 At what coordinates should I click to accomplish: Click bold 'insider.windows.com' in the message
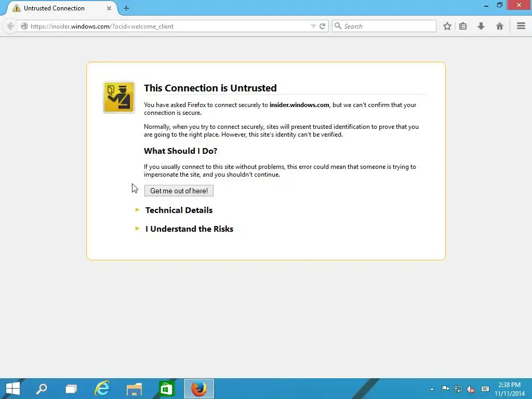coord(299,105)
